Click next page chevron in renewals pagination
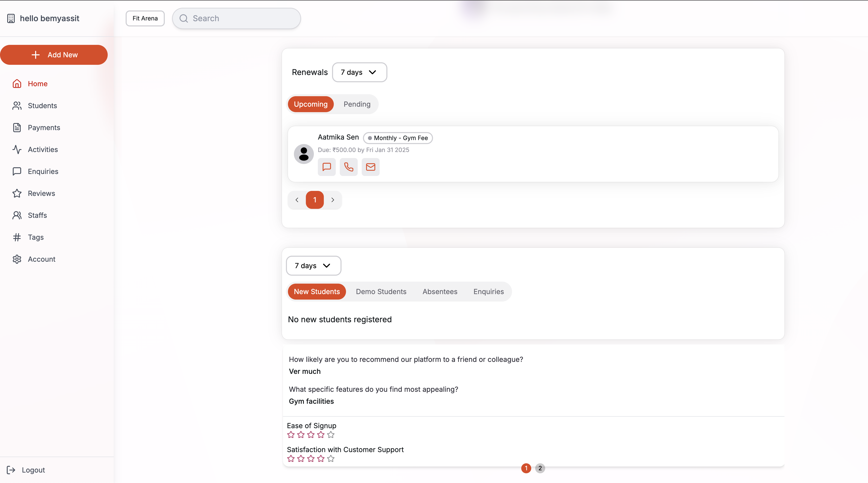Viewport: 868px width, 483px height. (333, 200)
